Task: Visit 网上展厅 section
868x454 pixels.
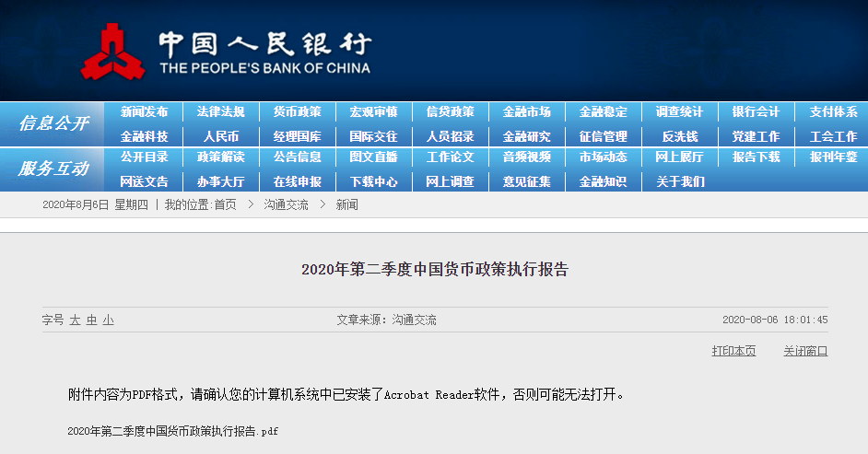Action: pyautogui.click(x=679, y=157)
